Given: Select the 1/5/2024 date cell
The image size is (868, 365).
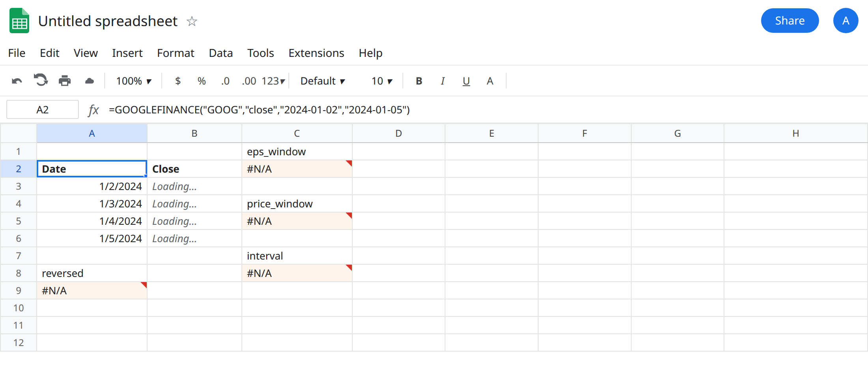Looking at the screenshot, I should point(92,239).
